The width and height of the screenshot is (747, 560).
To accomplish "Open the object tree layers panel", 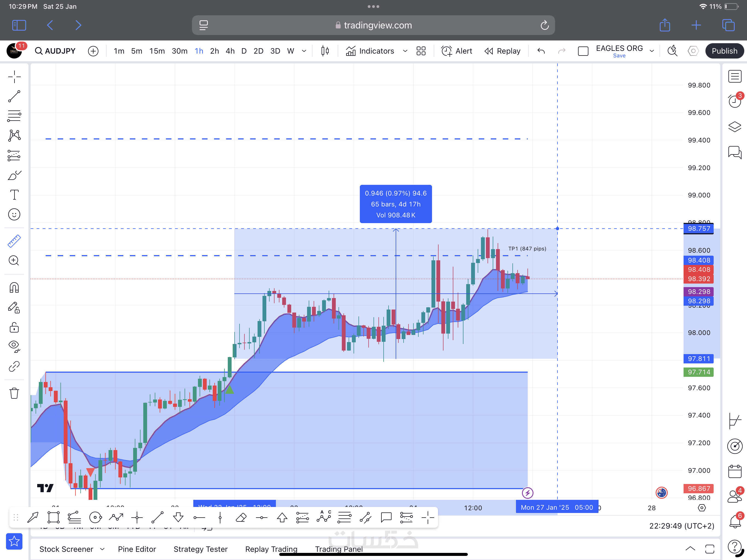I will coord(734,127).
